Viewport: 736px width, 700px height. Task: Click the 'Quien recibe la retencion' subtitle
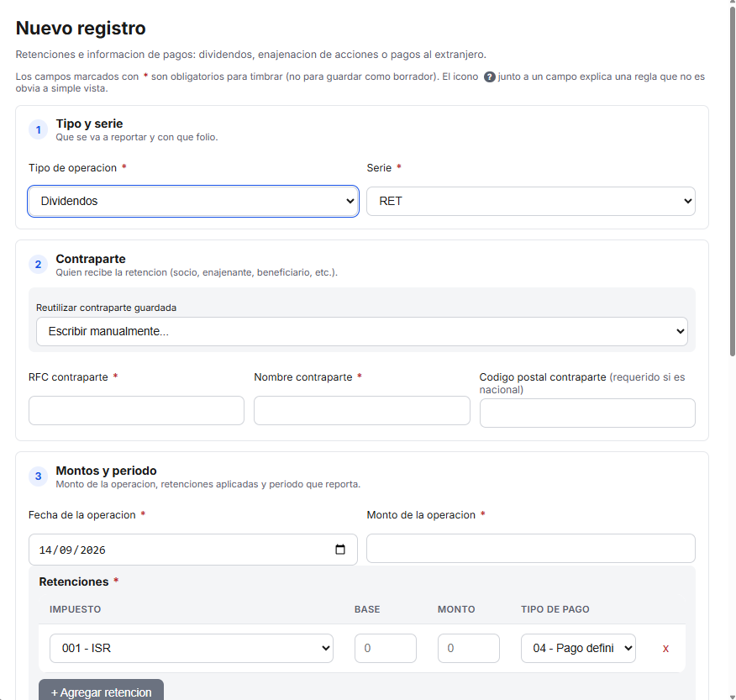[x=197, y=272]
